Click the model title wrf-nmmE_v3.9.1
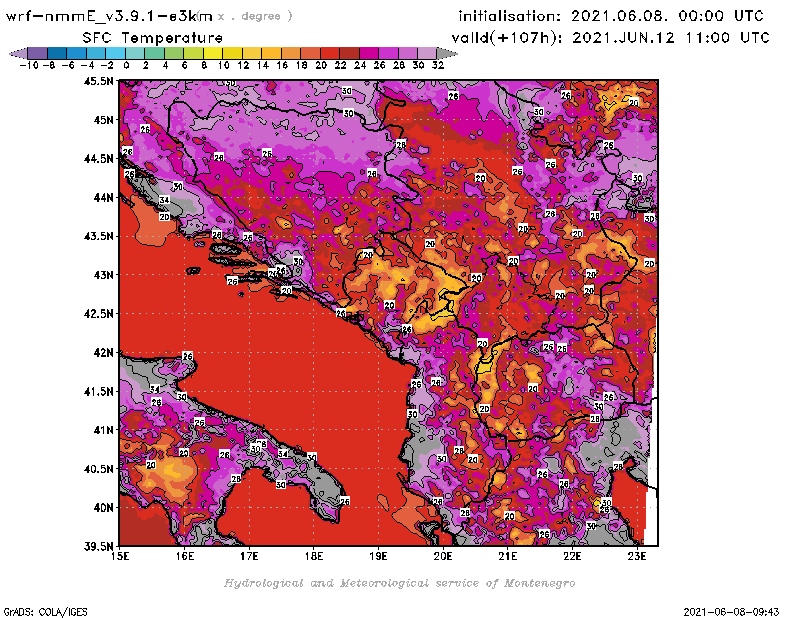 109,16
